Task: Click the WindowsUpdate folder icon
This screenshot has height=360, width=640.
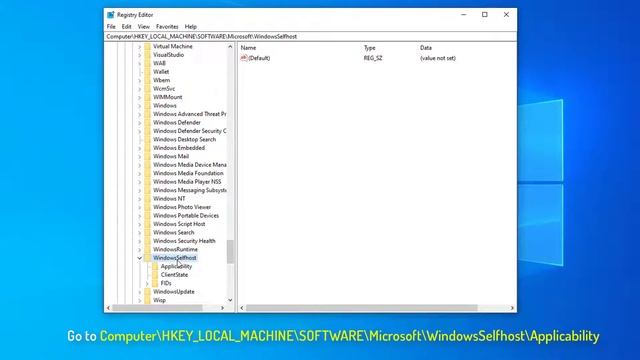Action: (147, 292)
